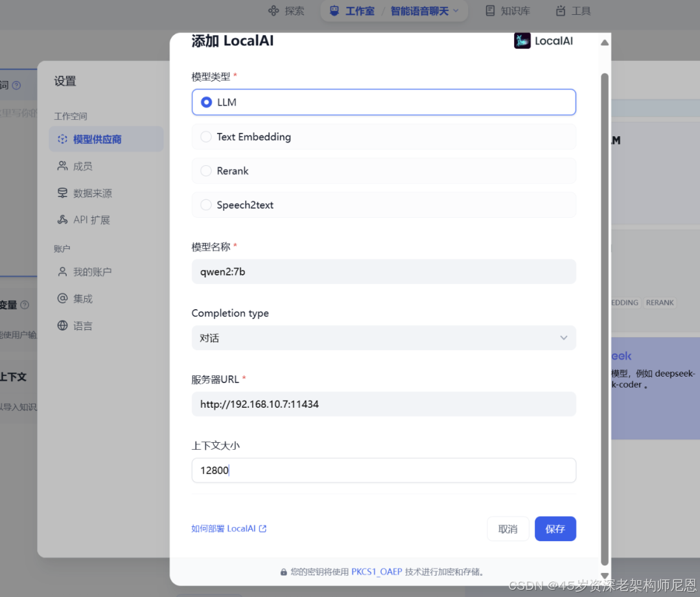
Task: Click the 设置 heading text
Action: coord(65,81)
